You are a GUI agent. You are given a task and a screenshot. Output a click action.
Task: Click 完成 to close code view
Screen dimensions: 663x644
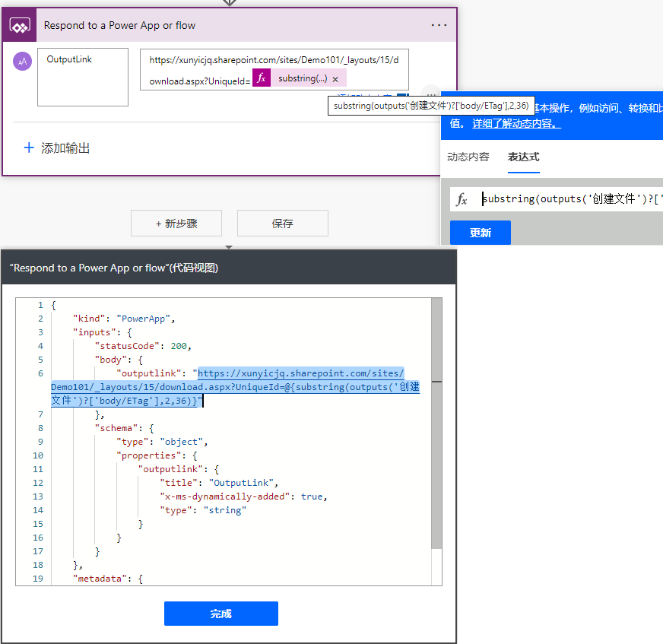point(220,614)
